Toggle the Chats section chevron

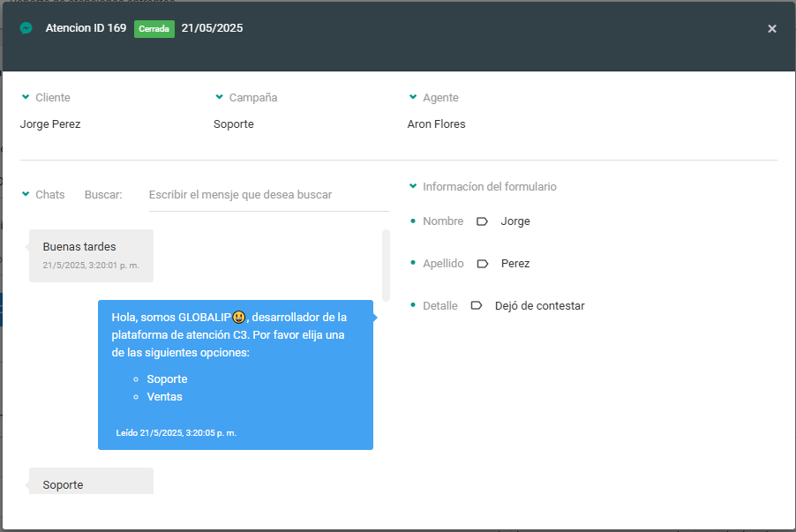(x=26, y=194)
